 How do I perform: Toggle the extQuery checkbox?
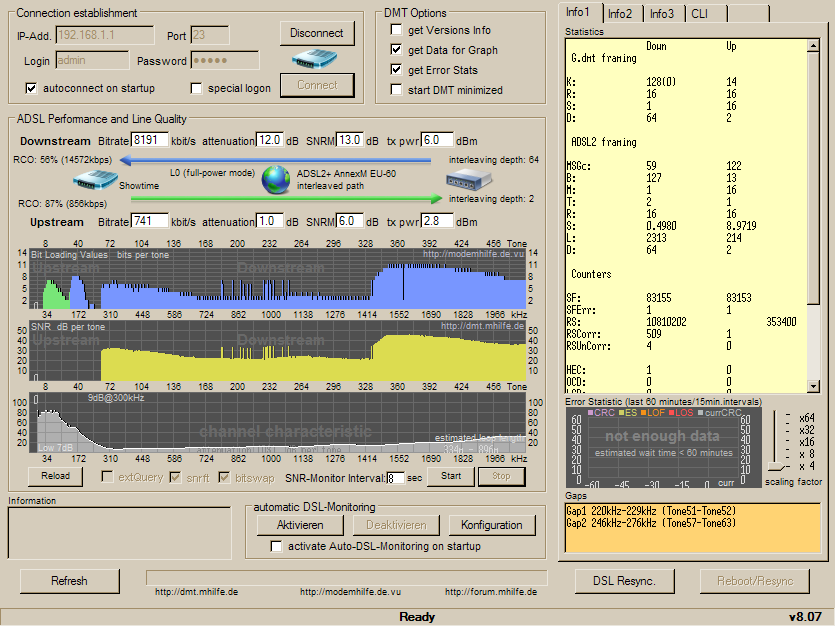click(x=107, y=477)
